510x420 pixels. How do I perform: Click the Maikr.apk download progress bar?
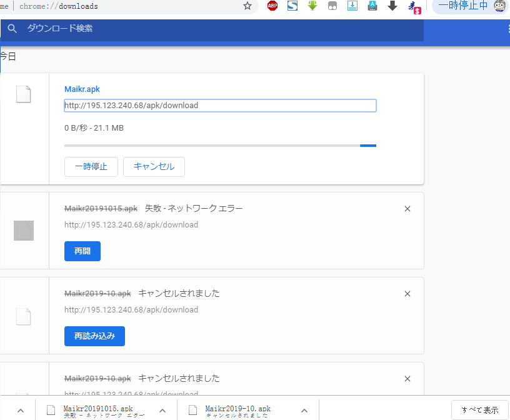click(x=220, y=146)
